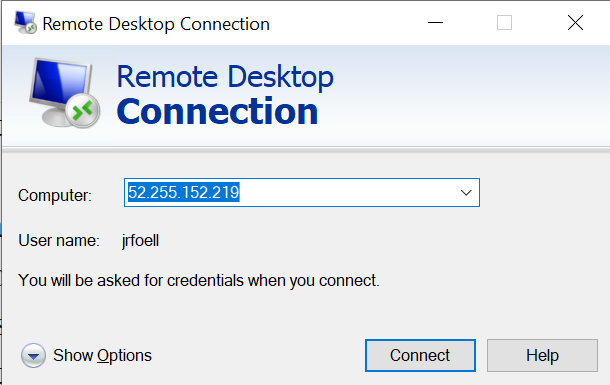Click the bold Connection banner word
Viewport: 610px width, 385px height.
217,112
